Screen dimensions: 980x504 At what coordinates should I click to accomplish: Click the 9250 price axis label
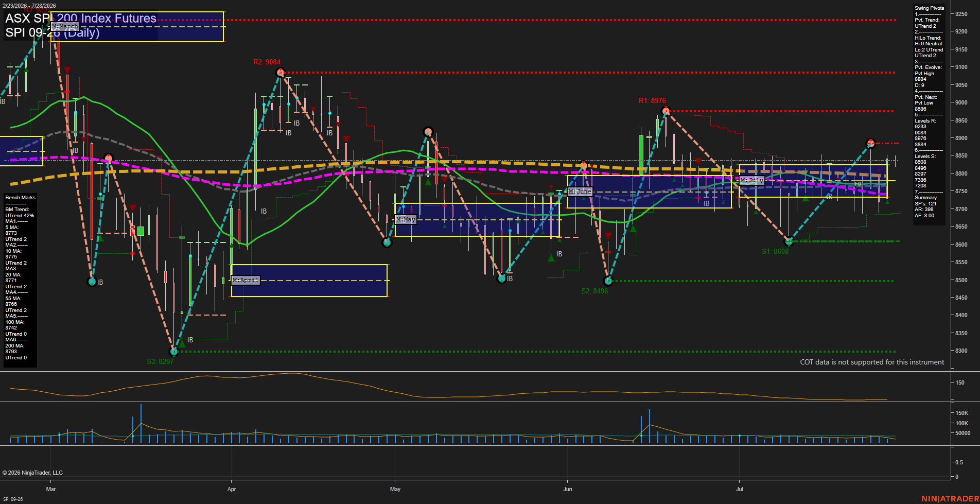tap(961, 14)
